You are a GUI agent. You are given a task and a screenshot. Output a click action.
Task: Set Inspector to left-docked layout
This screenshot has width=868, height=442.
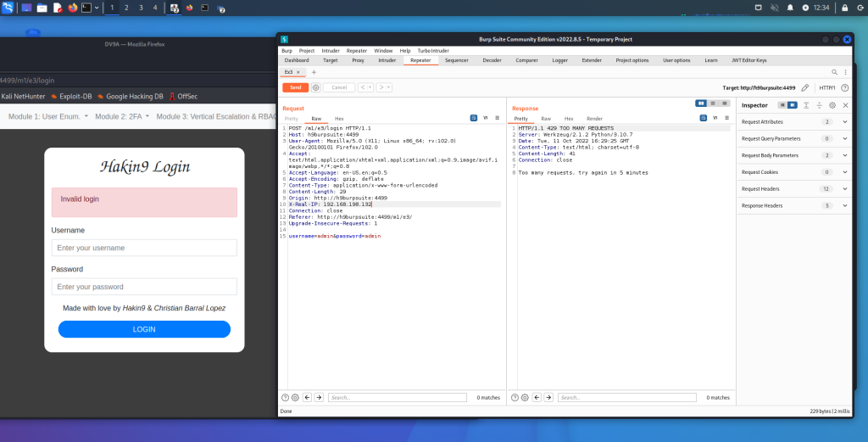(782, 105)
